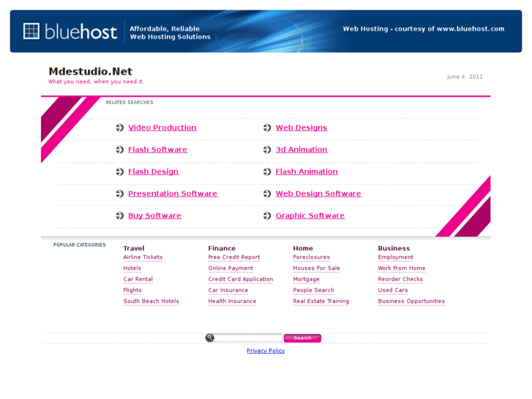Click Affordable, Reliable Web Hosting Solutions tagline

[170, 33]
